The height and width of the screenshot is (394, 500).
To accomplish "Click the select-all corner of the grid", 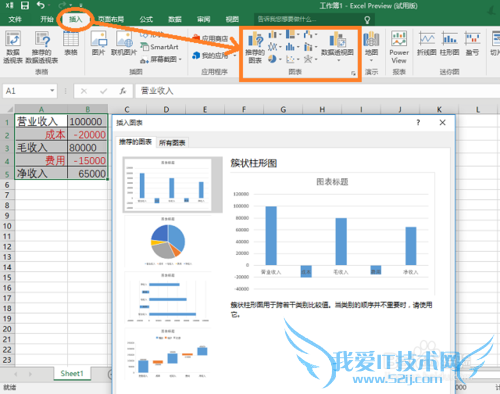I will click(x=7, y=109).
